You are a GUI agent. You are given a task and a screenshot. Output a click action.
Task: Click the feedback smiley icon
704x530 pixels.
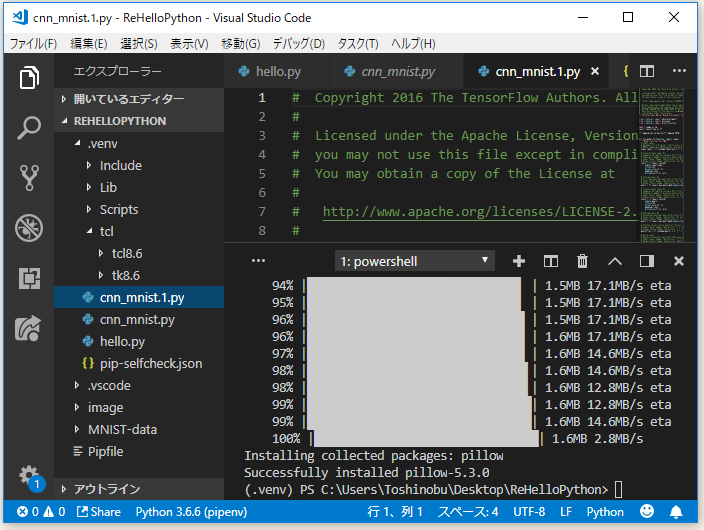(x=647, y=511)
